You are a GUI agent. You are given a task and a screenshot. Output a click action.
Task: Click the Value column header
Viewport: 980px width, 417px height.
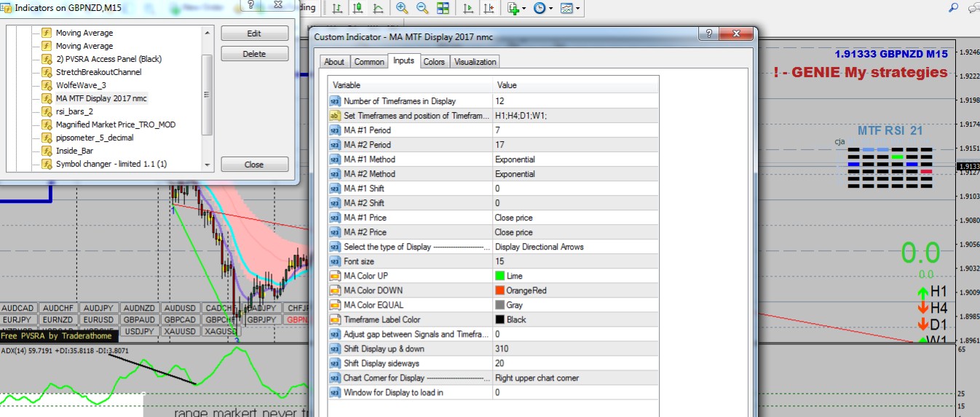pos(575,85)
